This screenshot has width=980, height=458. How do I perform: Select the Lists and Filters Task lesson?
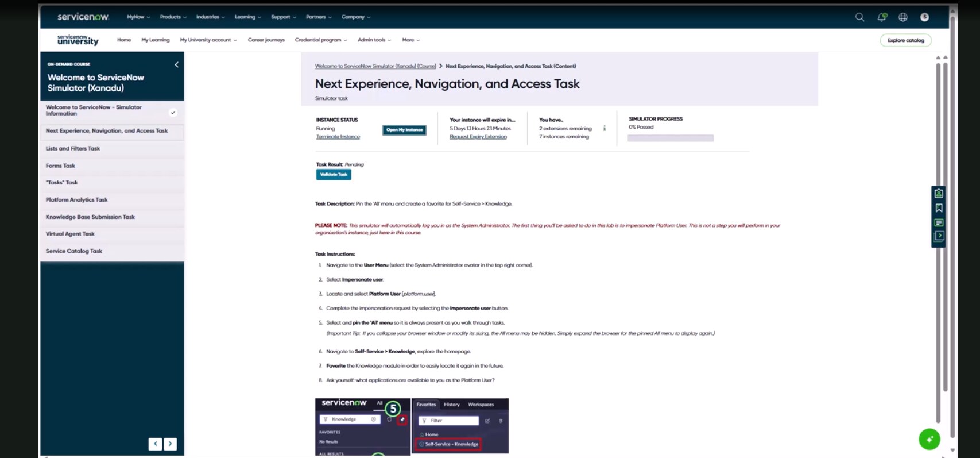tap(112, 148)
